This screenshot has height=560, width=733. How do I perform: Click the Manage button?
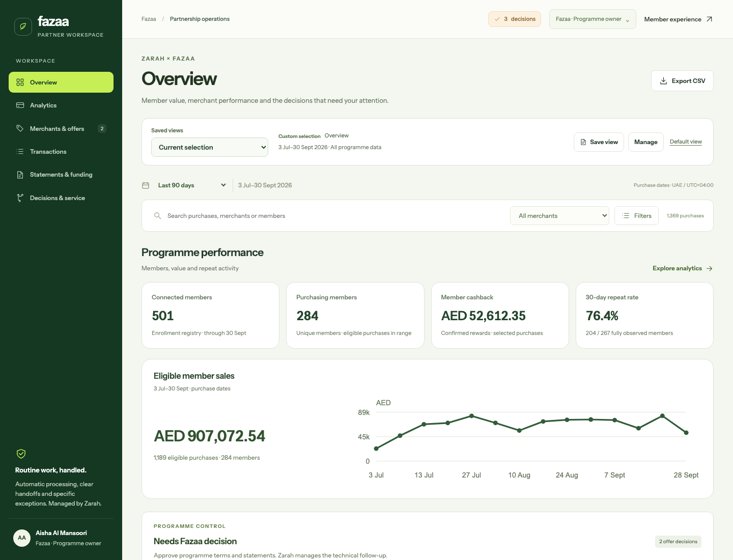point(645,142)
